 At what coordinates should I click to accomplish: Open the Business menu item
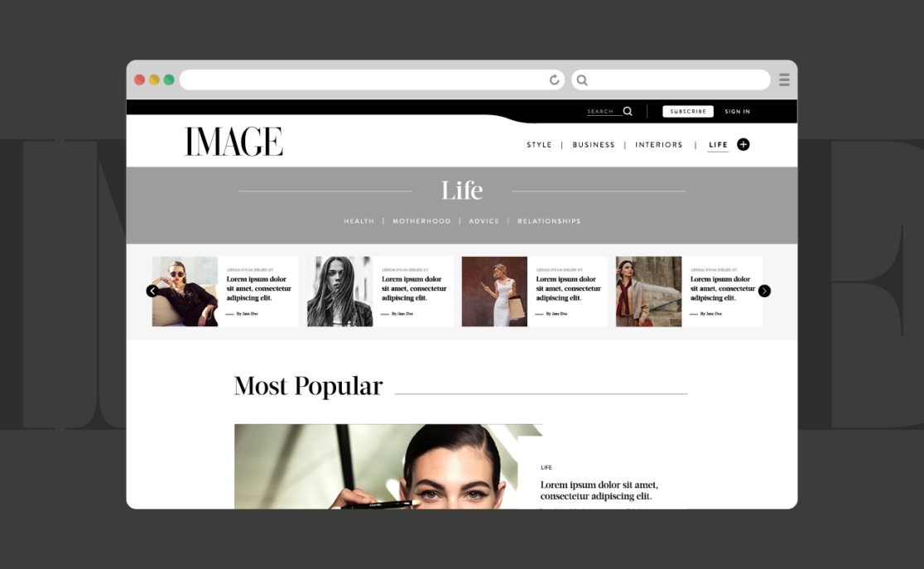(x=594, y=145)
